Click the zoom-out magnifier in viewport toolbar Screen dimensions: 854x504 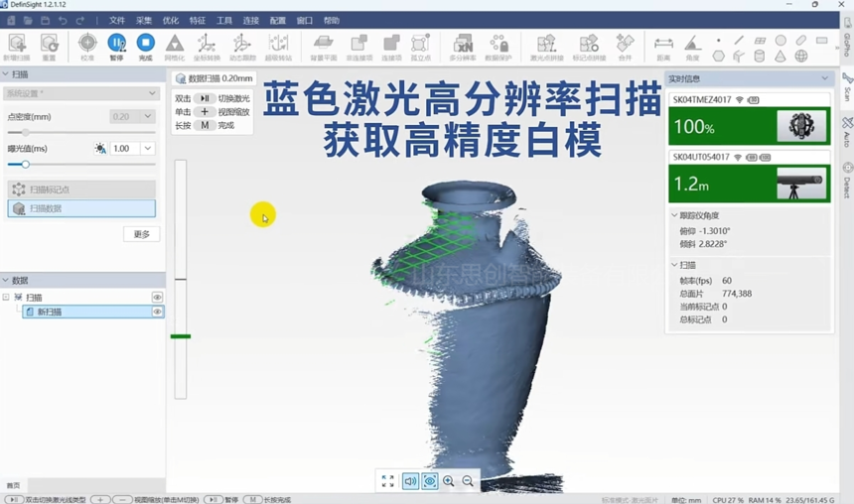tap(468, 481)
